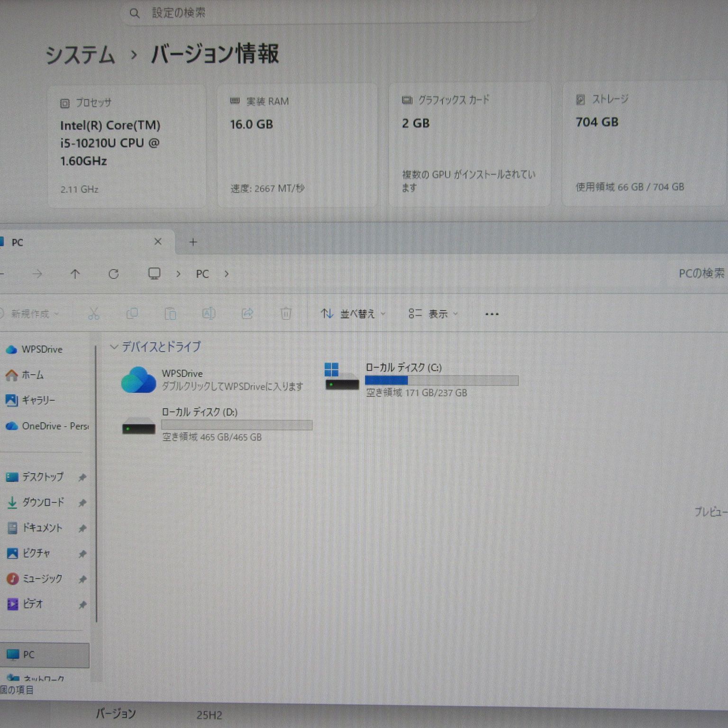Click the pin icon beside ビデオ
Image resolution: width=728 pixels, height=728 pixels.
click(x=82, y=605)
